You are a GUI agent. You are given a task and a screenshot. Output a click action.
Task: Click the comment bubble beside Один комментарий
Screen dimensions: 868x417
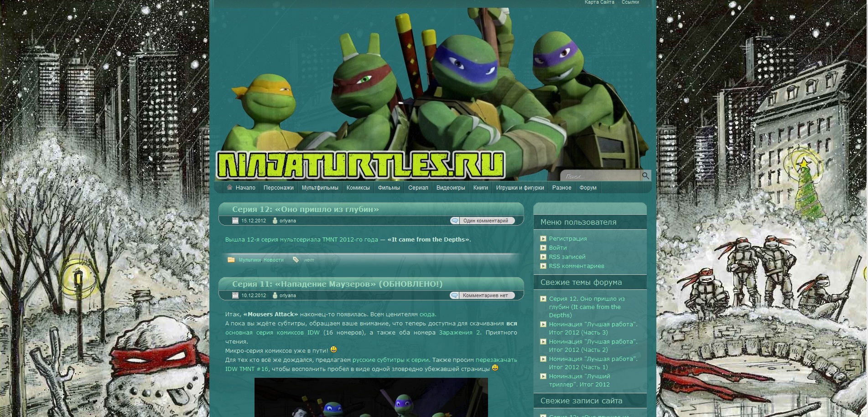[x=455, y=221]
